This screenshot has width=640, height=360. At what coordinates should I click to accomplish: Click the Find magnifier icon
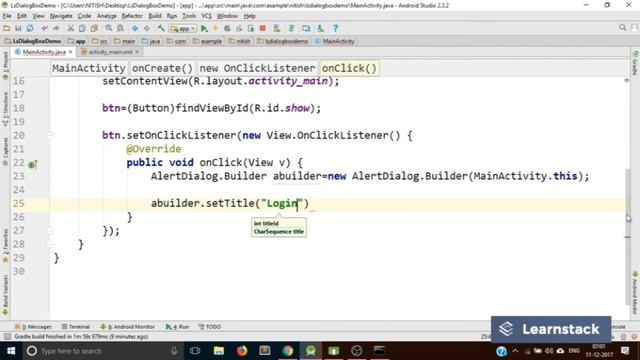[x=109, y=28]
